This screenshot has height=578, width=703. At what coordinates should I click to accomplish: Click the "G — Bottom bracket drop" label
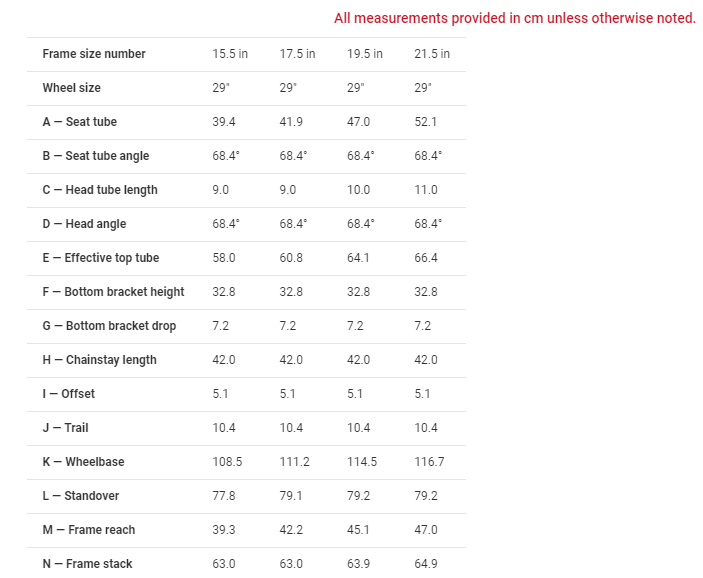pos(109,326)
